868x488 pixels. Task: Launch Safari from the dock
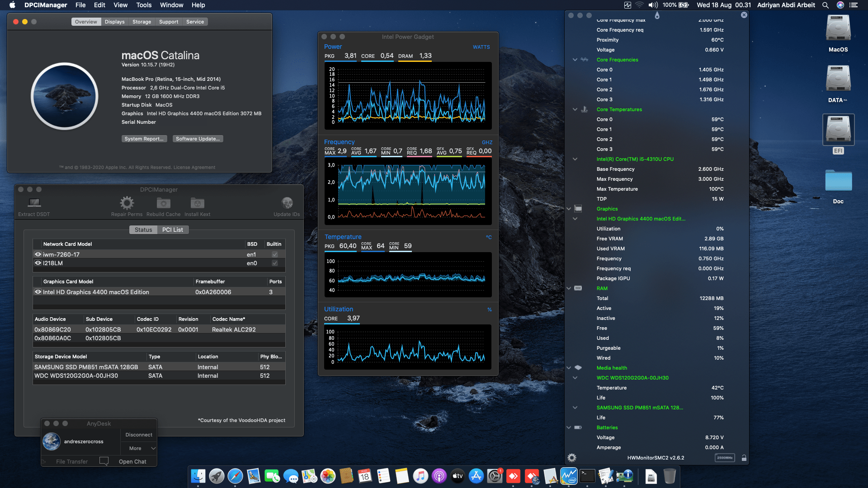pyautogui.click(x=235, y=476)
